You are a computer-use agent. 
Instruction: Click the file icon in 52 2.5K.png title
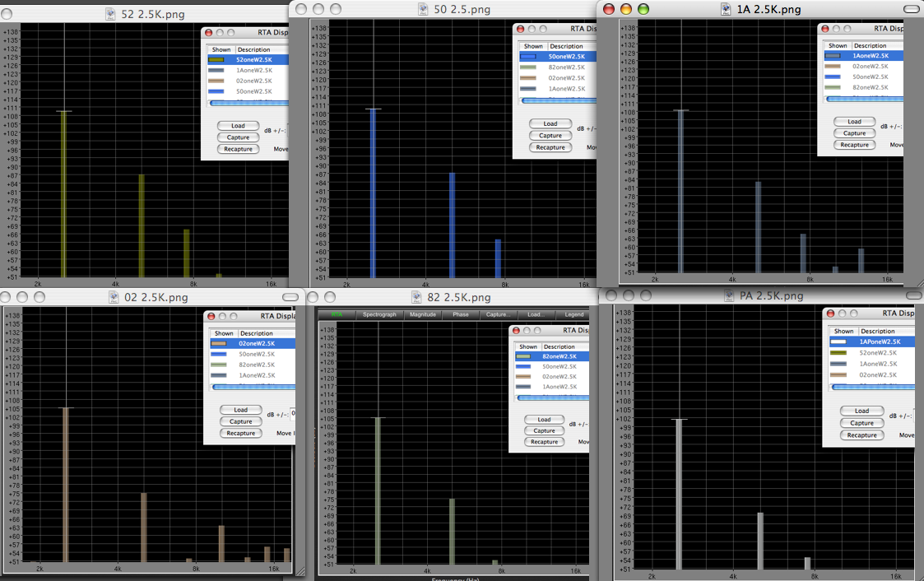110,14
